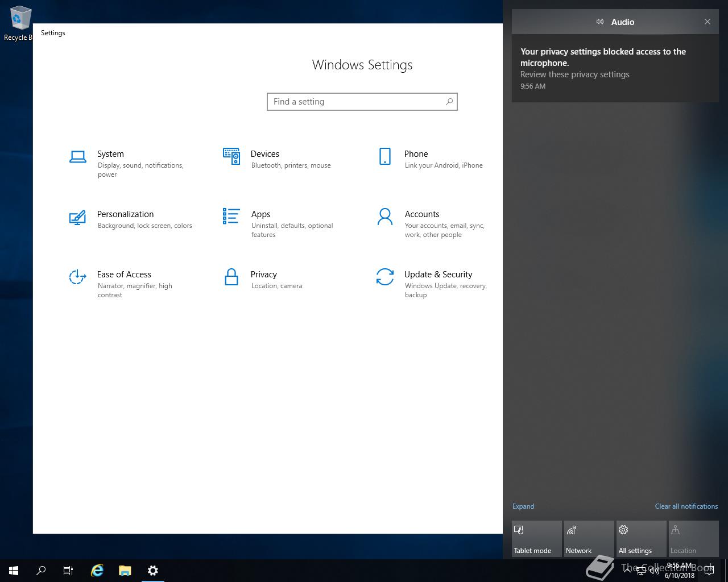The height and width of the screenshot is (582, 728).
Task: Open File Explorer from the taskbar
Action: pos(125,571)
